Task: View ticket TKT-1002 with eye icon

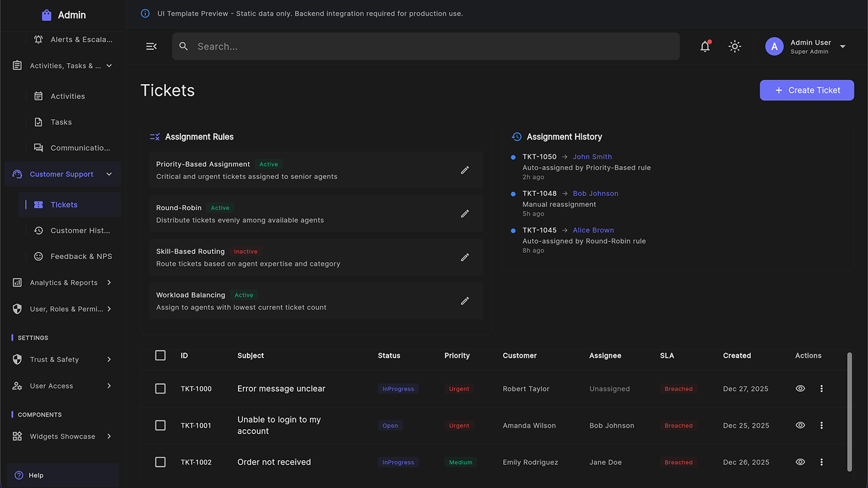Action: point(800,462)
